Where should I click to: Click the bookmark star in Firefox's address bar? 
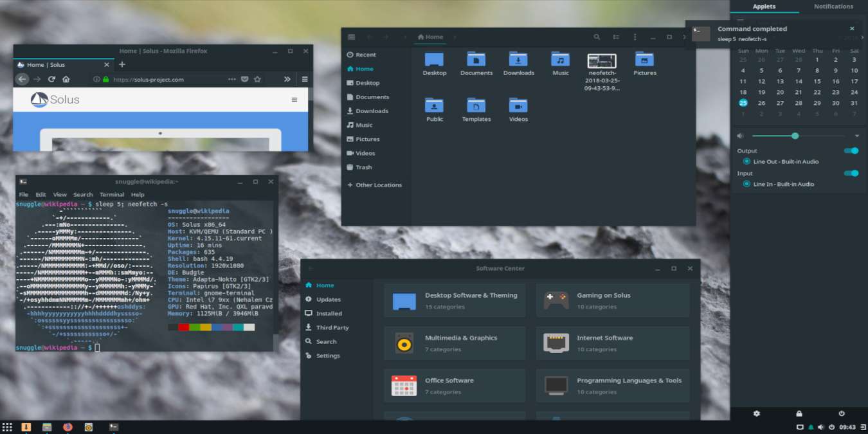[x=257, y=78]
